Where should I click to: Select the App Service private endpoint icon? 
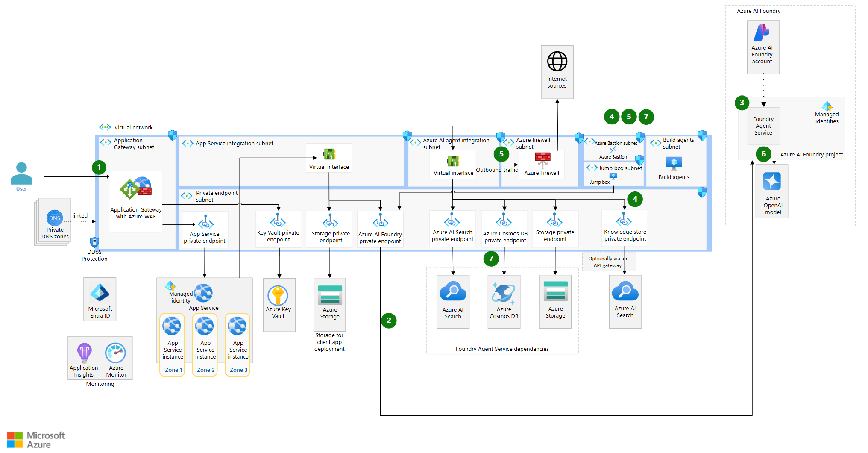click(x=205, y=223)
